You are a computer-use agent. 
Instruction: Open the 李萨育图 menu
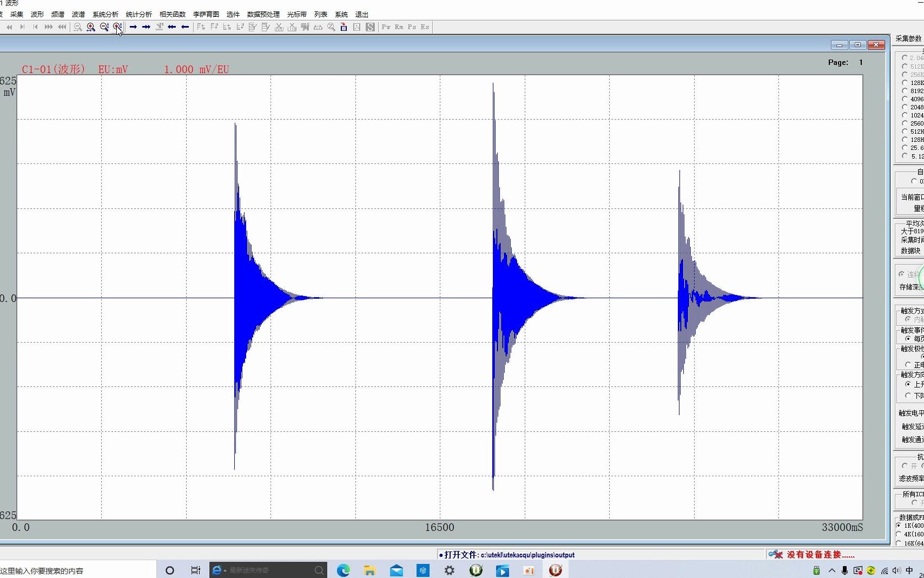click(206, 14)
